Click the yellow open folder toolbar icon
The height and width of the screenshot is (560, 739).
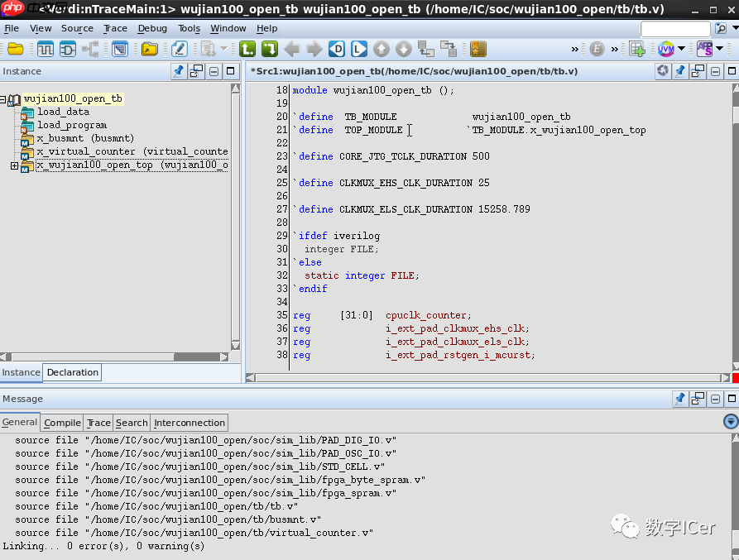point(15,49)
